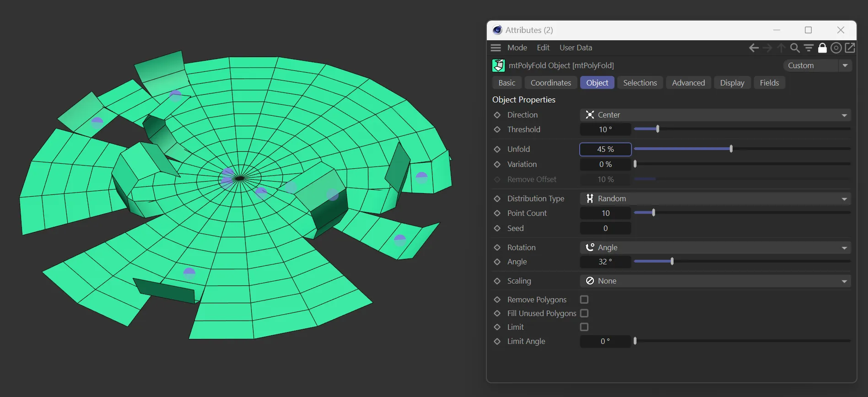
Task: Open the Fields tab
Action: [769, 83]
